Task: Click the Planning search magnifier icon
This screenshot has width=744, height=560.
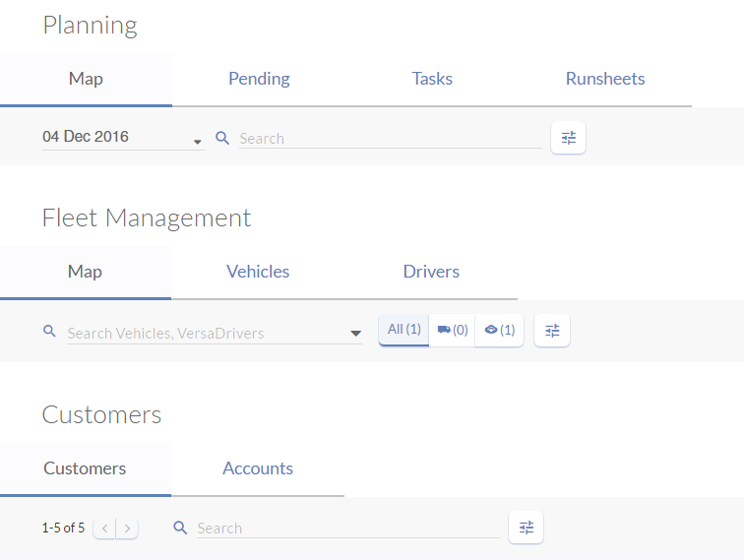Action: (222, 138)
